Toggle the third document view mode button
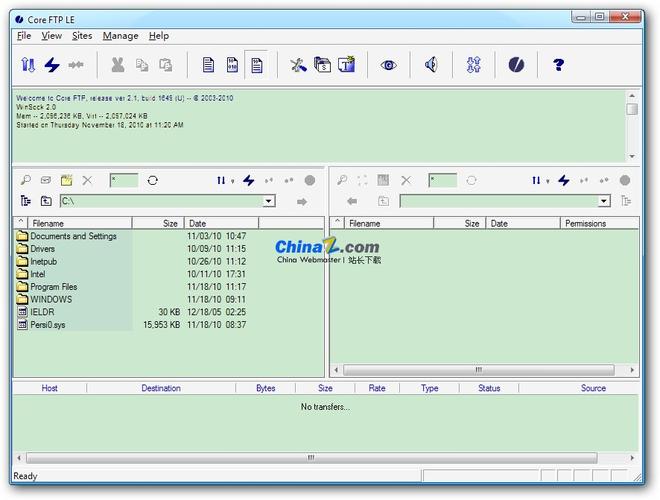 (257, 65)
